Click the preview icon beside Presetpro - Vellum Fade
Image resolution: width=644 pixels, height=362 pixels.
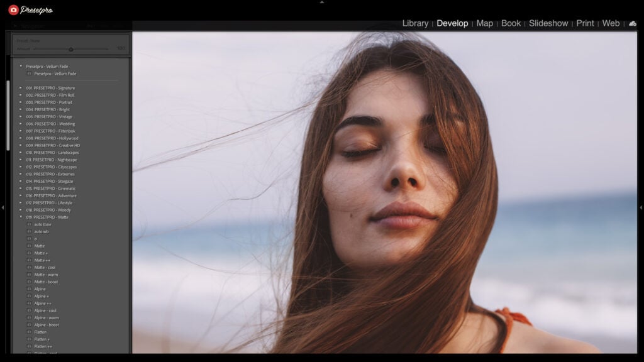(29, 73)
